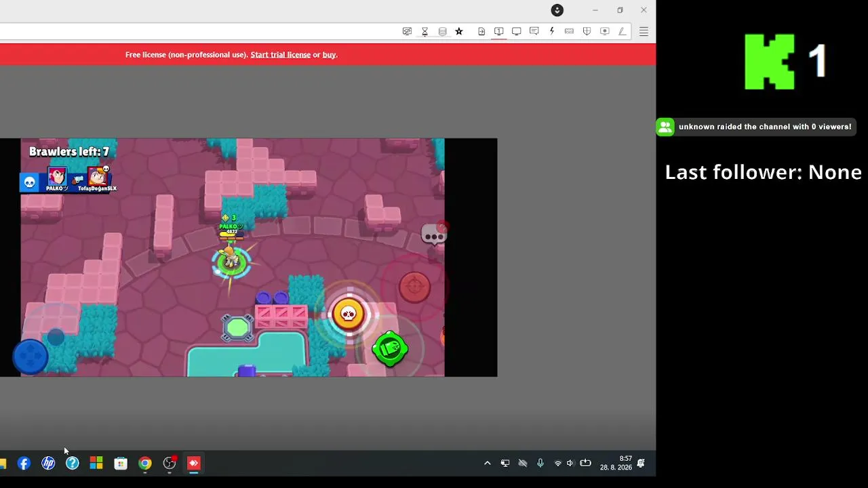The height and width of the screenshot is (488, 868).
Task: Open OBS Studio from the taskbar
Action: [170, 464]
